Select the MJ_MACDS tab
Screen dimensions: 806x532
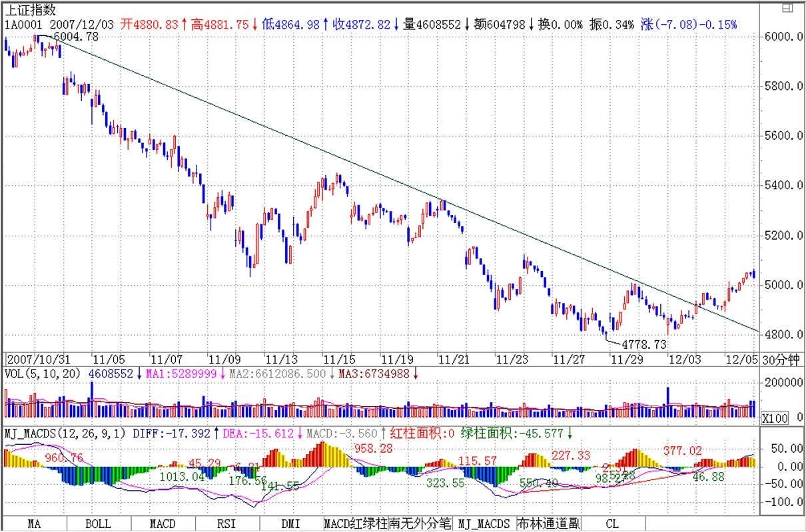tap(484, 523)
